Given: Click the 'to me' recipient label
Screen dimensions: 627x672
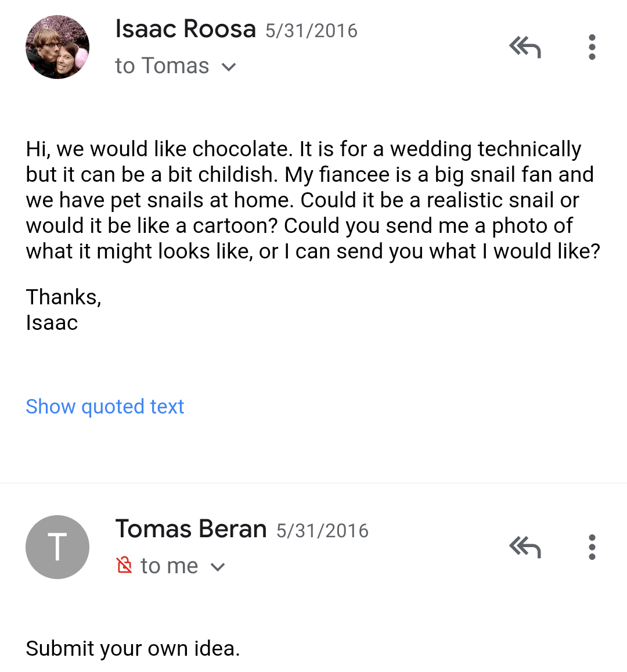Looking at the screenshot, I should click(169, 566).
